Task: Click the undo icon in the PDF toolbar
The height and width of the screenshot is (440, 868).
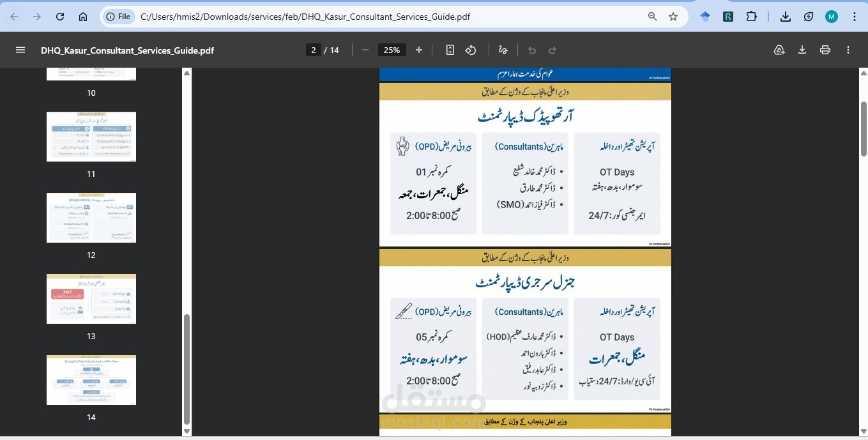Action: click(x=531, y=50)
